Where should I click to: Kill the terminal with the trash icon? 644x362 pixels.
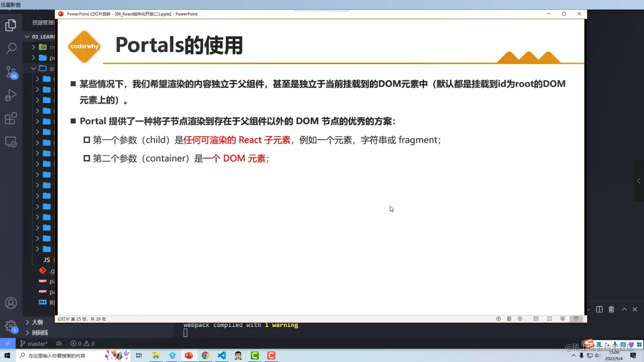click(x=612, y=309)
